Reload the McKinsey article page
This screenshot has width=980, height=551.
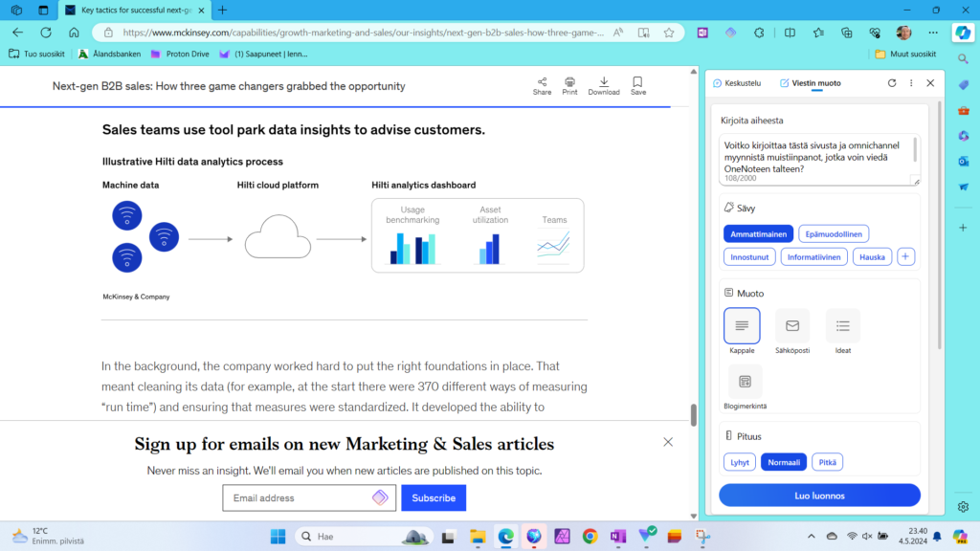(x=46, y=33)
